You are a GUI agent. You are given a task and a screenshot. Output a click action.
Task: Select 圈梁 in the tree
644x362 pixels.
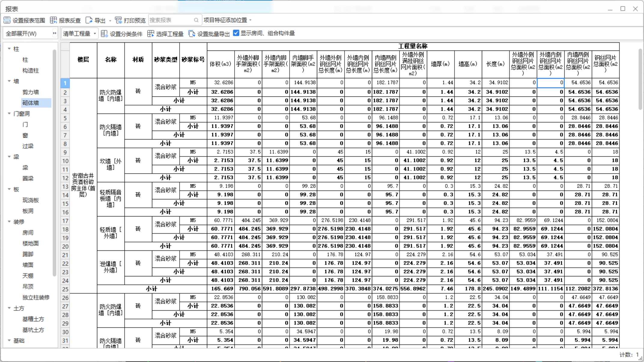point(28,179)
